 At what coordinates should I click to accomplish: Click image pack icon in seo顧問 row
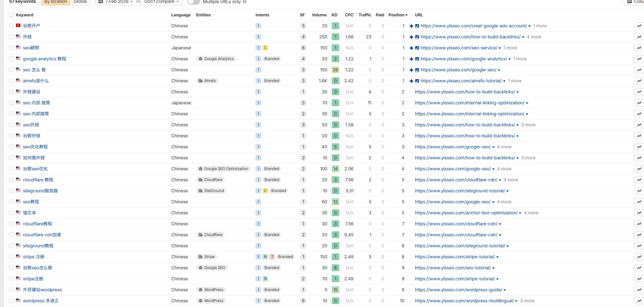[417, 48]
